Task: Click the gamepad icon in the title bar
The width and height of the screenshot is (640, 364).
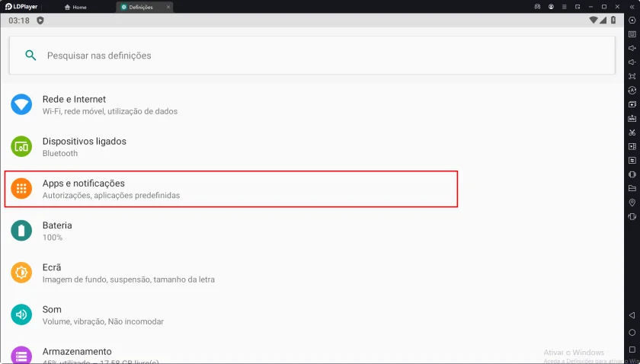Action: click(x=538, y=7)
